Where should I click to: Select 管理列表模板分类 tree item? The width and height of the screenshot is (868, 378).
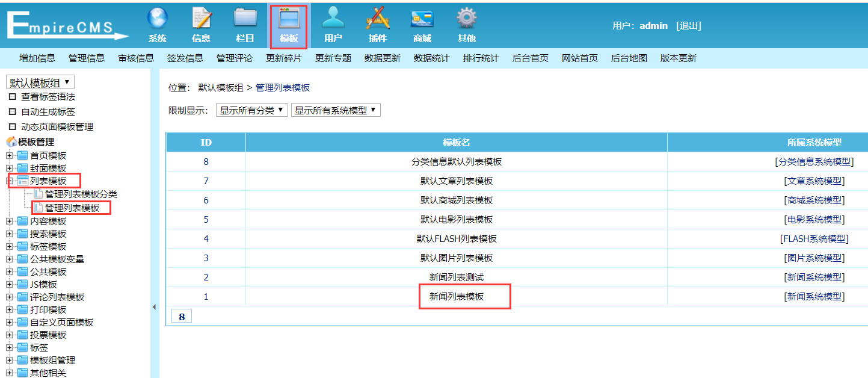pos(81,194)
